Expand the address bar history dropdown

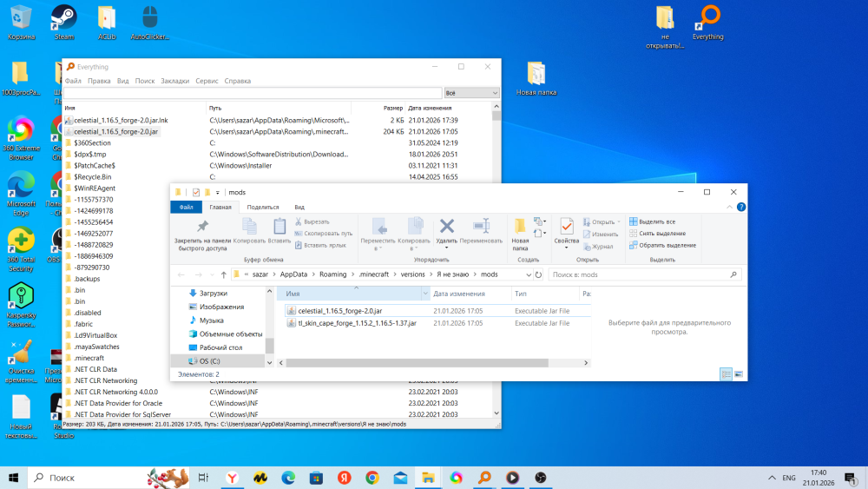528,274
